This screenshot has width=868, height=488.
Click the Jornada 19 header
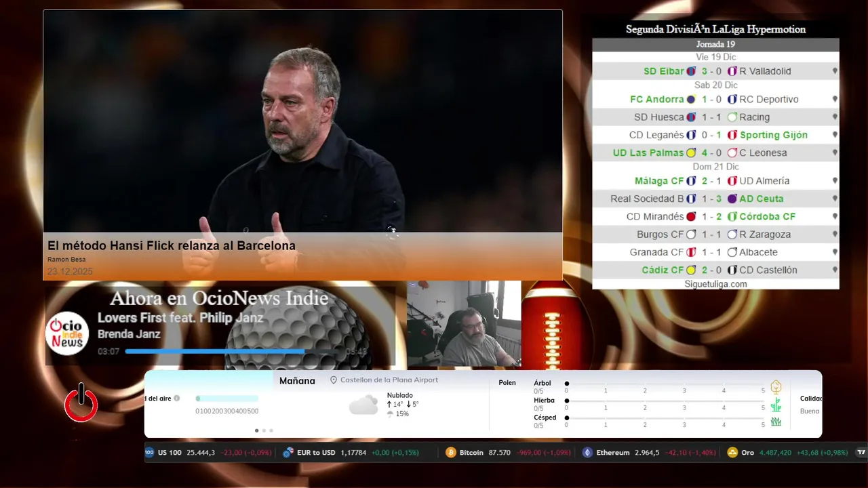pyautogui.click(x=715, y=44)
